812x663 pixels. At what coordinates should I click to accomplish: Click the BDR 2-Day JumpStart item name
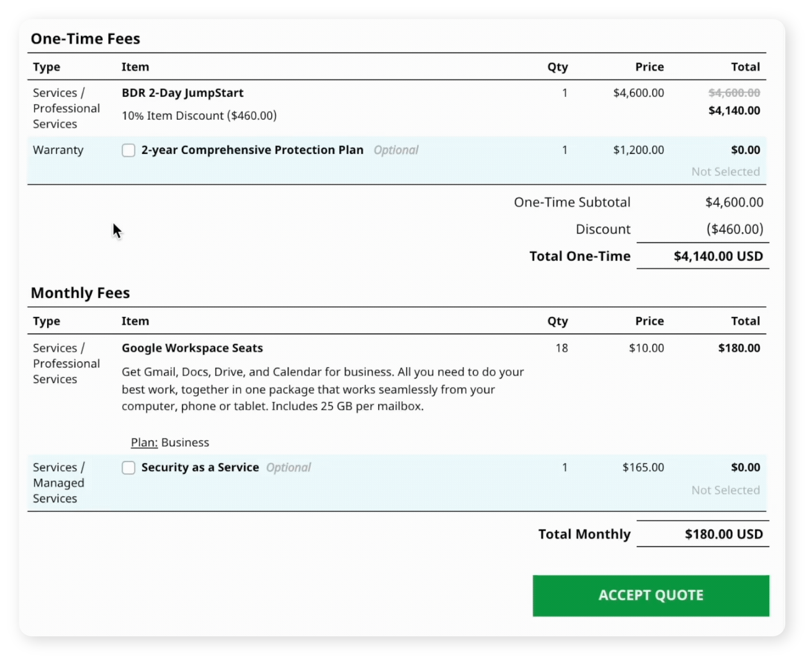tap(183, 93)
